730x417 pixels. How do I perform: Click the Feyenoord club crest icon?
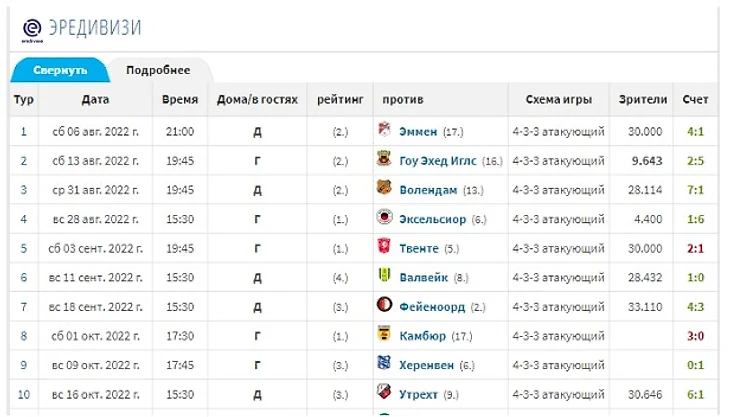coord(384,305)
